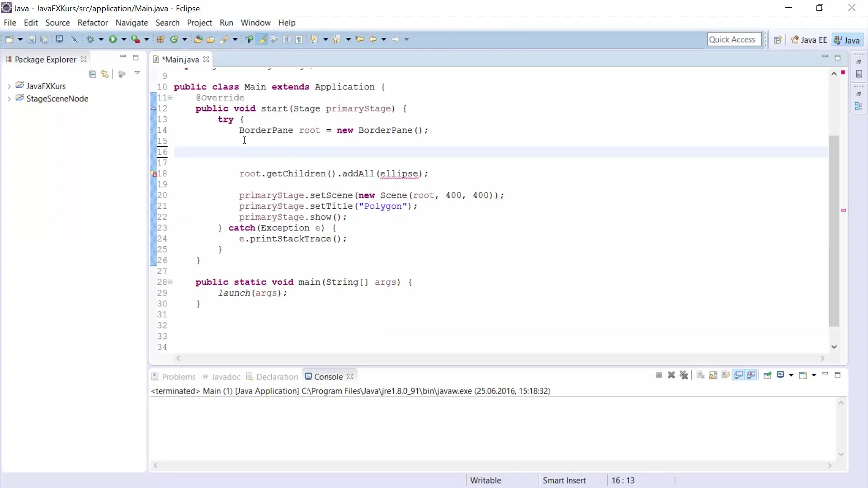Click the Last Edit Location icon

tap(360, 39)
